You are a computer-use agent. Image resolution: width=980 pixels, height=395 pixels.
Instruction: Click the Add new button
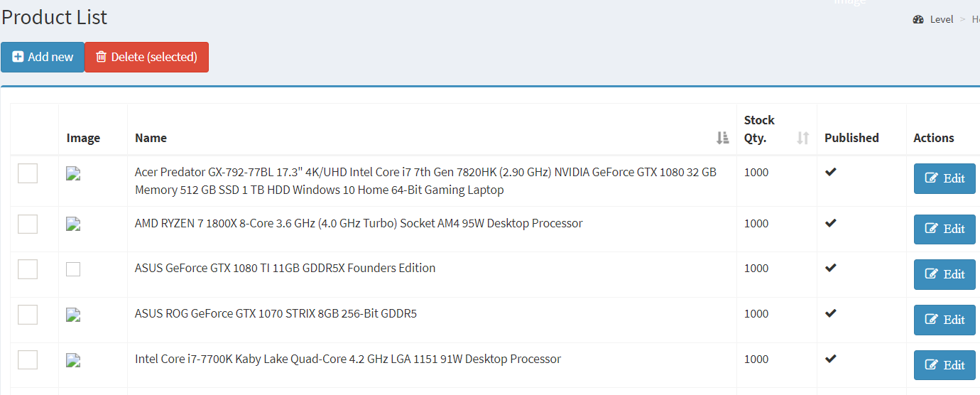(x=43, y=57)
